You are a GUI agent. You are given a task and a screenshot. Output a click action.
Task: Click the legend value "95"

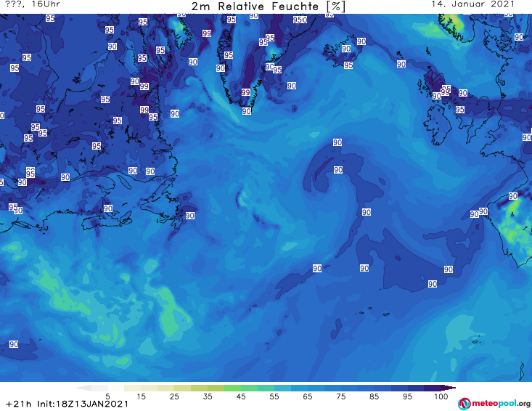pos(407,396)
